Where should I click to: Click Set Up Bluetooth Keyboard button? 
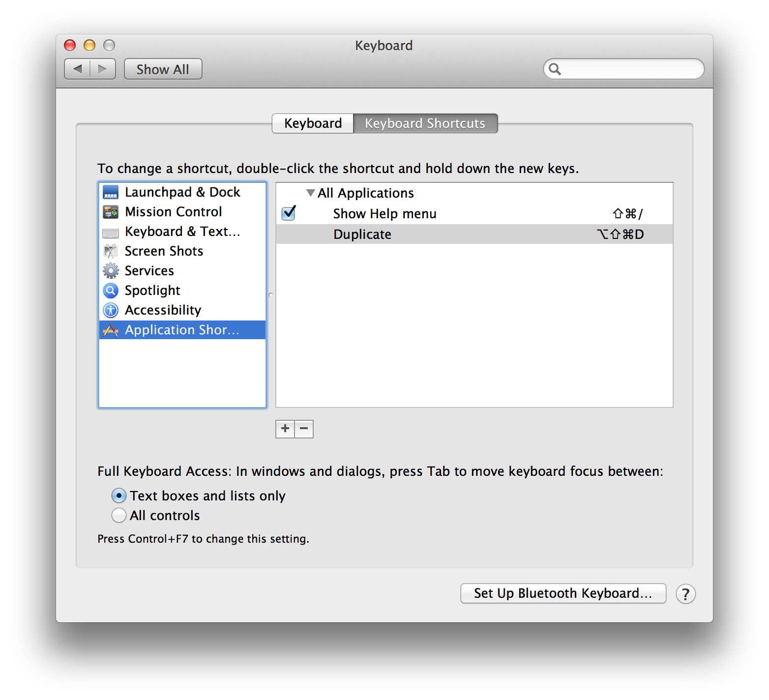[563, 593]
